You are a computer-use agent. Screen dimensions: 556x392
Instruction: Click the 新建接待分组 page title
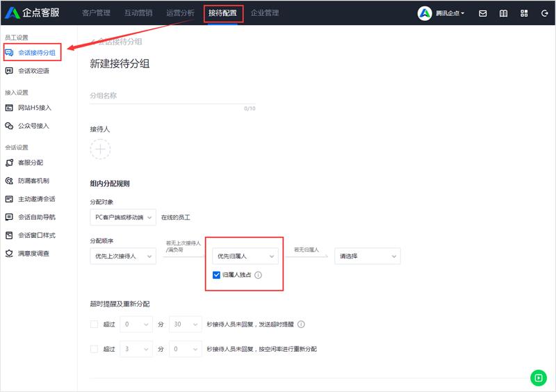pyautogui.click(x=120, y=64)
